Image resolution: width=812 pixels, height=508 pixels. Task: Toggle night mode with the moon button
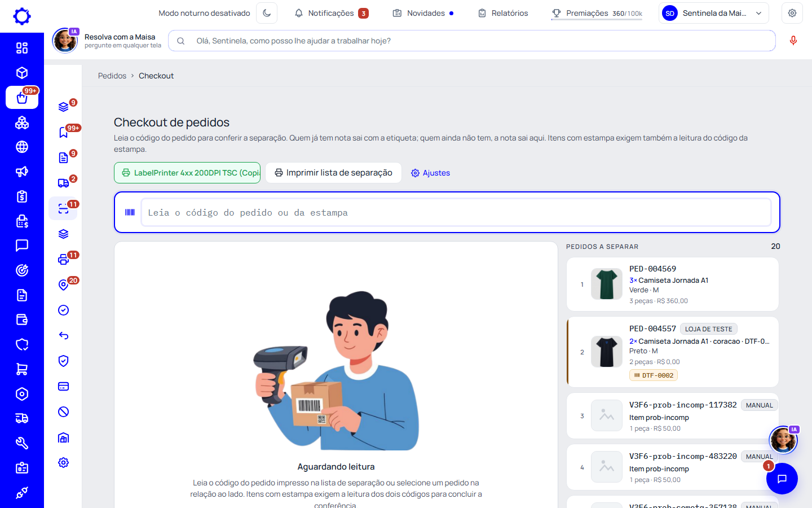coord(267,13)
